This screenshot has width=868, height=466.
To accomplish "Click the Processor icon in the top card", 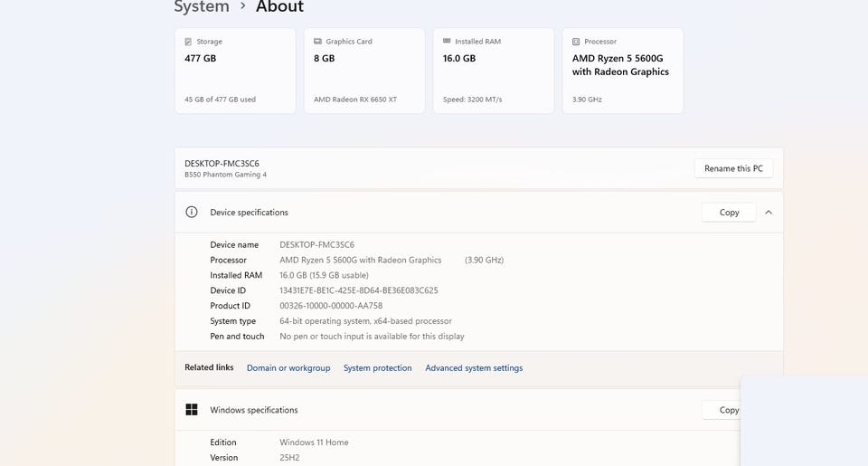I will pos(576,42).
